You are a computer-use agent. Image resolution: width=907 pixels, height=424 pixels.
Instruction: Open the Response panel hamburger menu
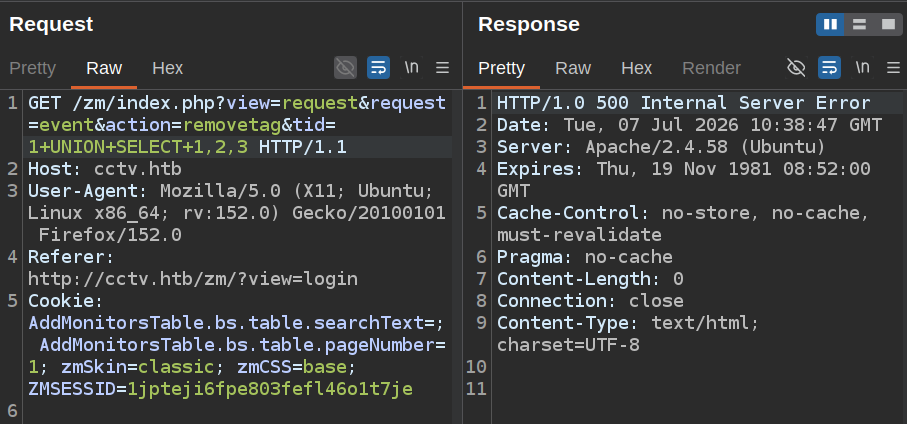[x=894, y=68]
